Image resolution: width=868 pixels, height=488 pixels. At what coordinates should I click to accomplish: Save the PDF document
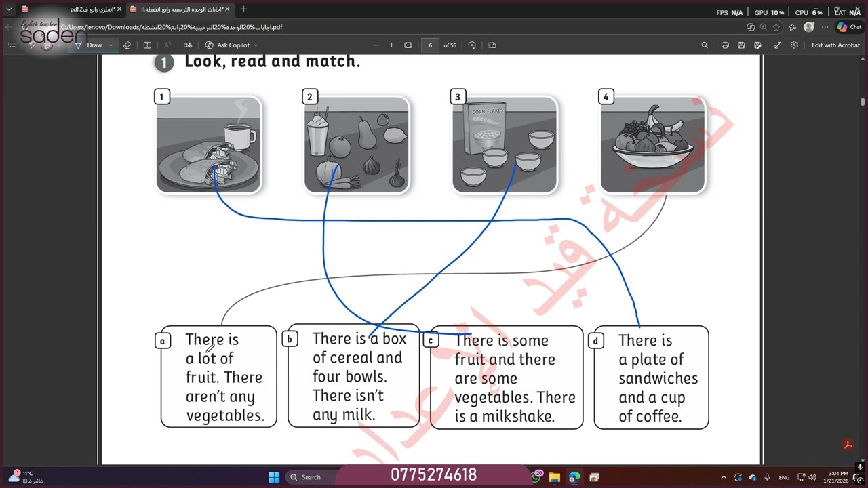741,45
